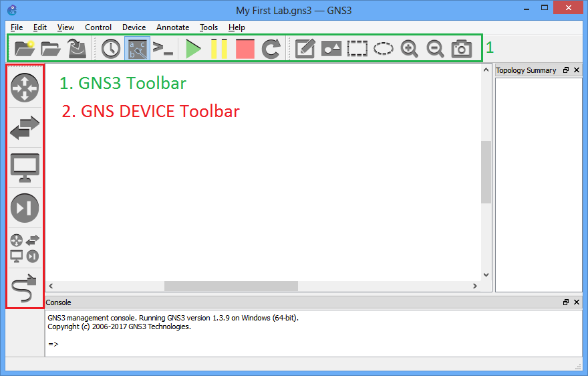The height and width of the screenshot is (376, 588).
Task: Open the Annotate menu
Action: [172, 27]
